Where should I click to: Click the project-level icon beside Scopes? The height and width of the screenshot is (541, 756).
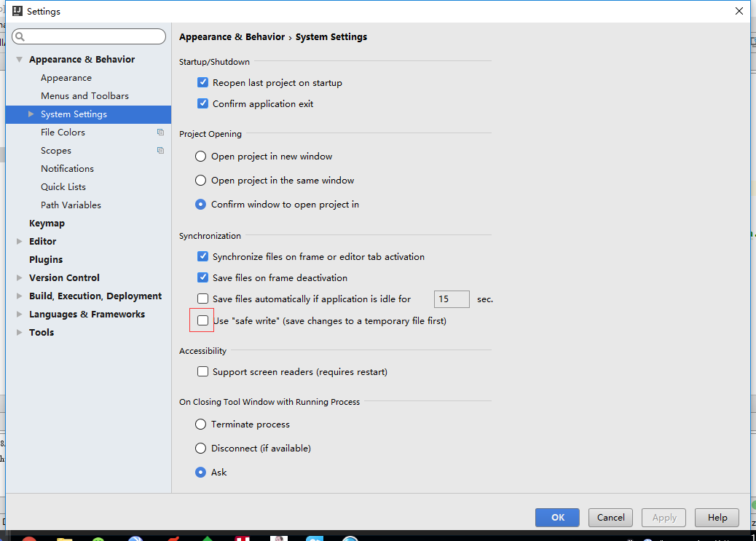[x=160, y=151]
